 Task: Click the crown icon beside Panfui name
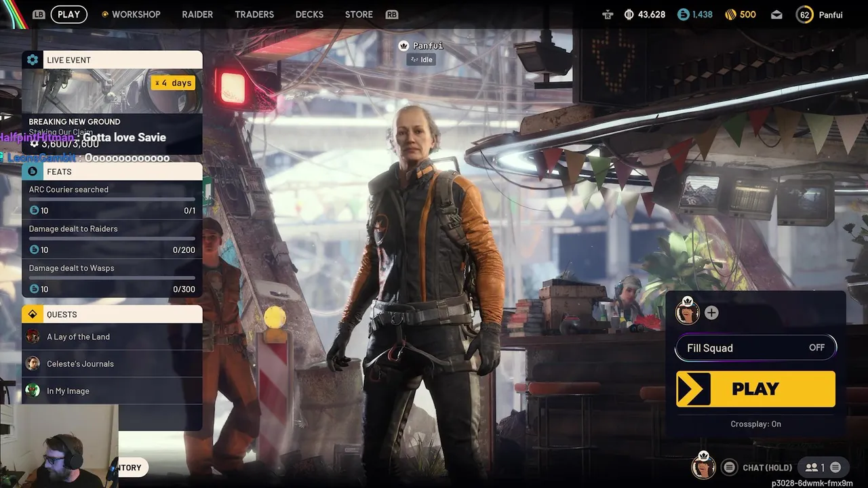coord(403,46)
